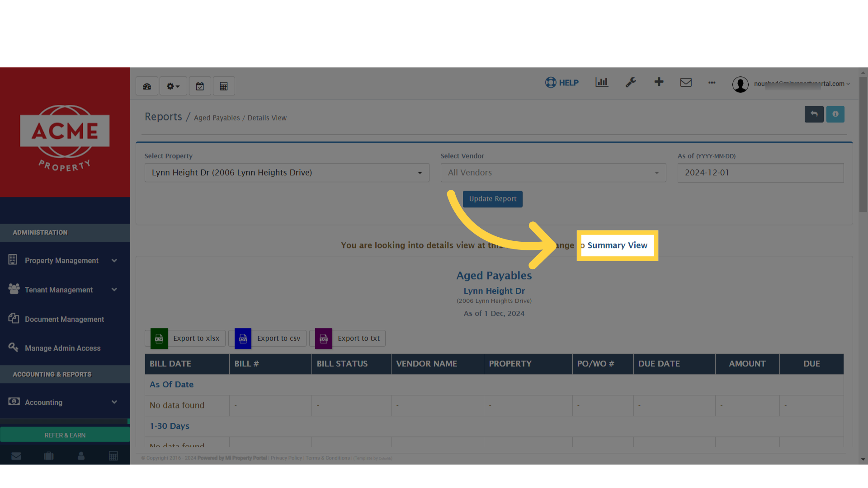Image resolution: width=868 pixels, height=488 pixels.
Task: Click the money icon beside Accounting
Action: pos(14,401)
